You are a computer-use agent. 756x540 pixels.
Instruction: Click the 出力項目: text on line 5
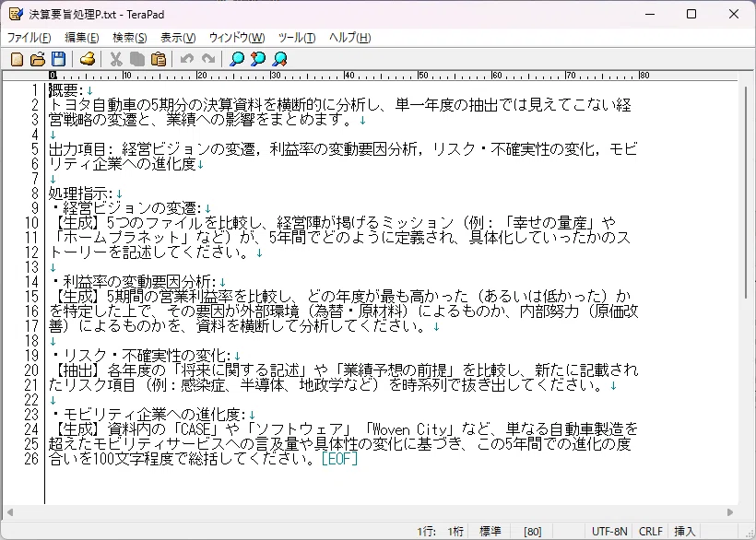[81, 149]
